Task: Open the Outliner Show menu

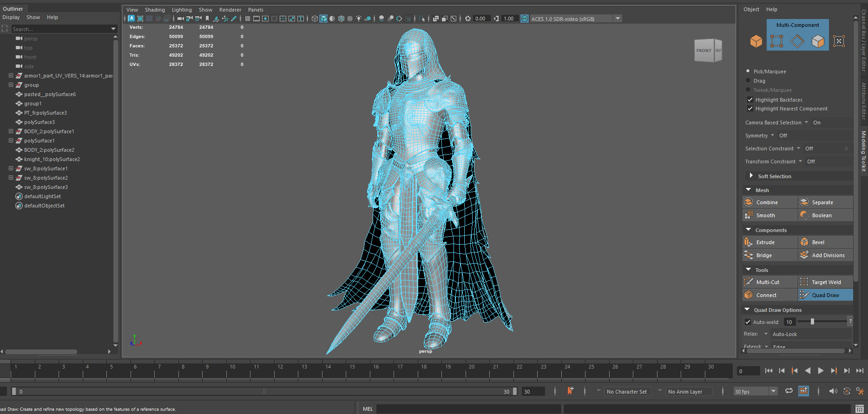Action: click(x=33, y=17)
